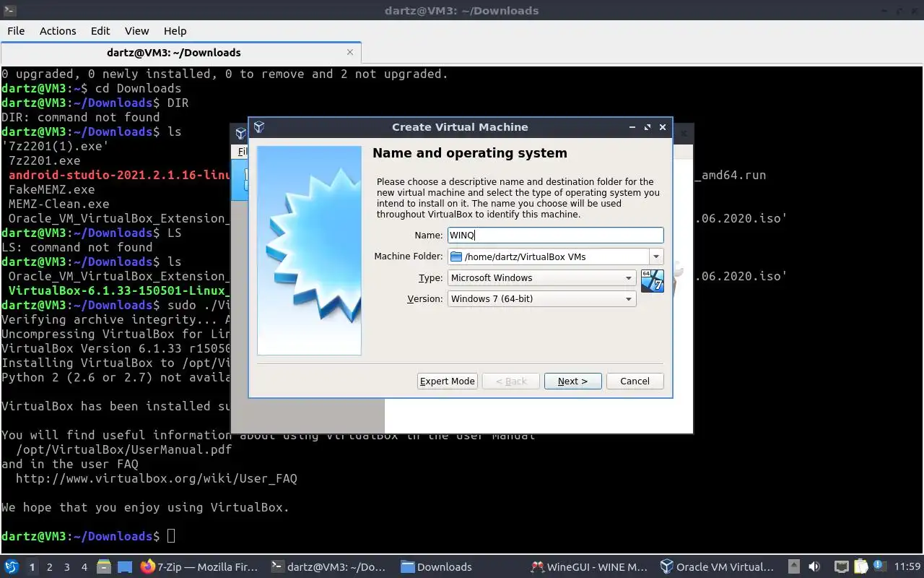
Task: Click the /opt/VirtualBox/UserManual.pdf text in terminal
Action: click(124, 449)
